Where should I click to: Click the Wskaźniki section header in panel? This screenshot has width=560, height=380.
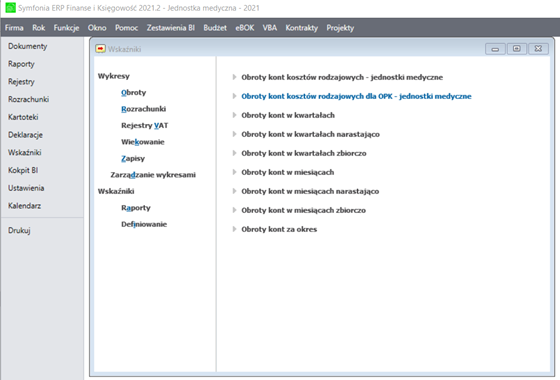click(116, 191)
